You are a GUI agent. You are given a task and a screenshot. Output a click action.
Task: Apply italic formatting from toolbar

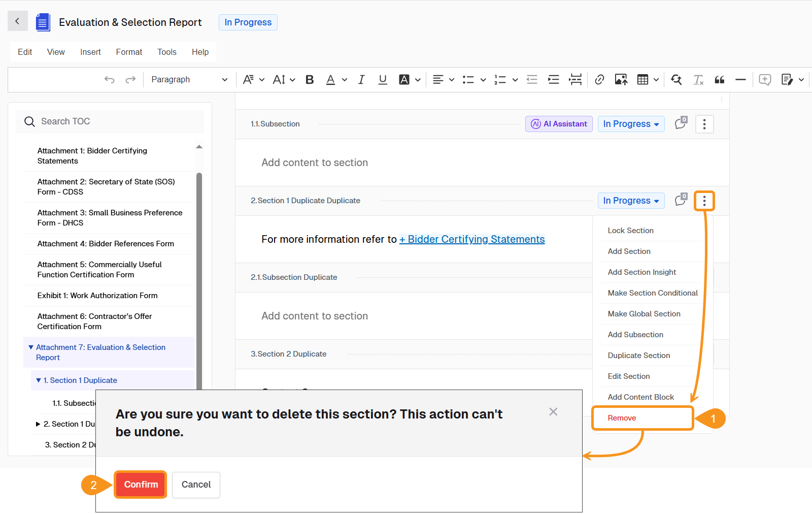[x=361, y=80]
